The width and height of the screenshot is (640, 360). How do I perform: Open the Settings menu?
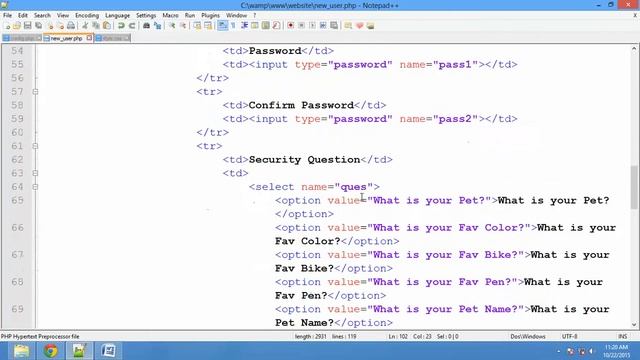(x=146, y=16)
